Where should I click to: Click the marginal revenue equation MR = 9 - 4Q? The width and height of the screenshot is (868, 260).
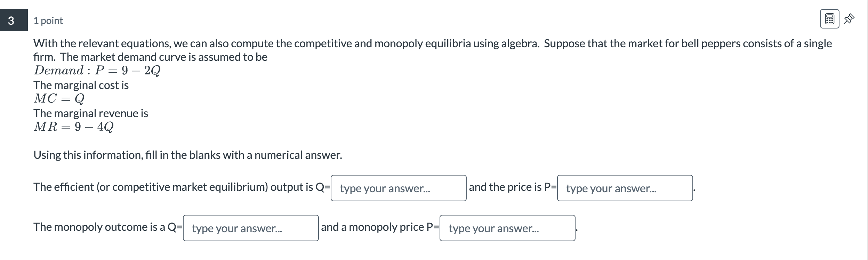point(75,127)
